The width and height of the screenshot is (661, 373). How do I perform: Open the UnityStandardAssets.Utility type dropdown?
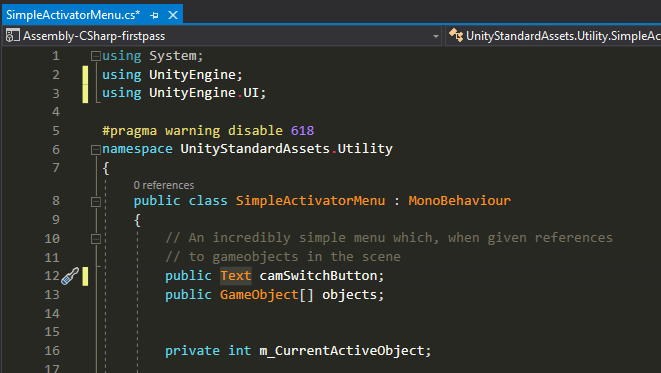(554, 36)
